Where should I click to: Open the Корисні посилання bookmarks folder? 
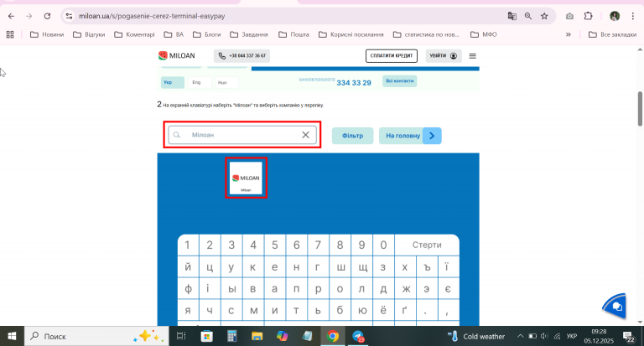(351, 34)
